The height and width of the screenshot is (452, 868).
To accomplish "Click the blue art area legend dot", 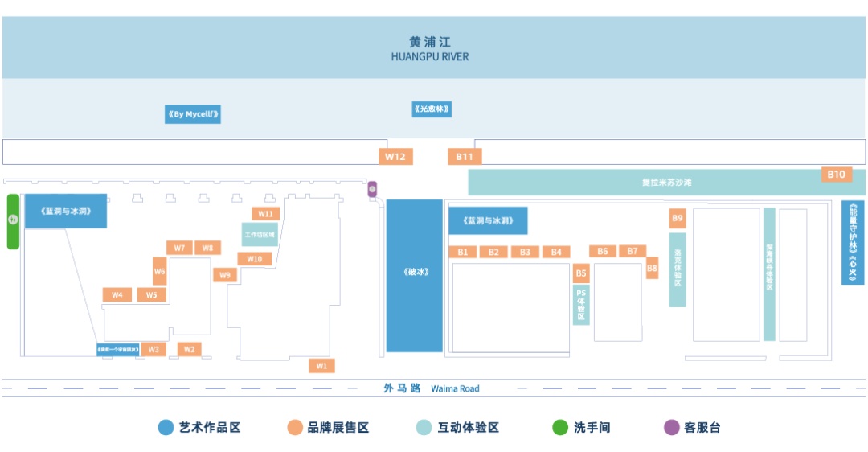I will 166,428.
